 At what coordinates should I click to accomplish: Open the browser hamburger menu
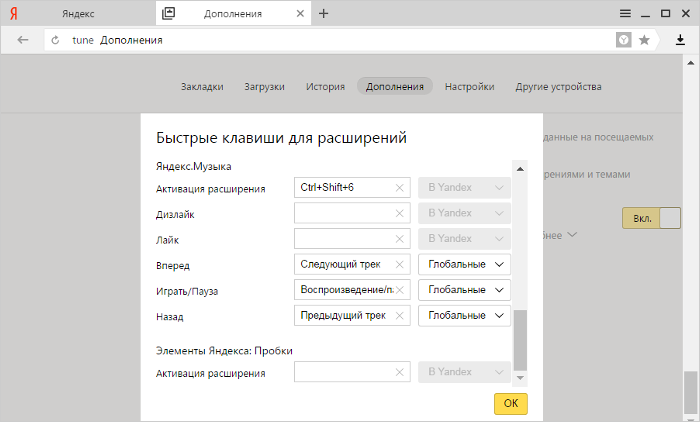625,13
